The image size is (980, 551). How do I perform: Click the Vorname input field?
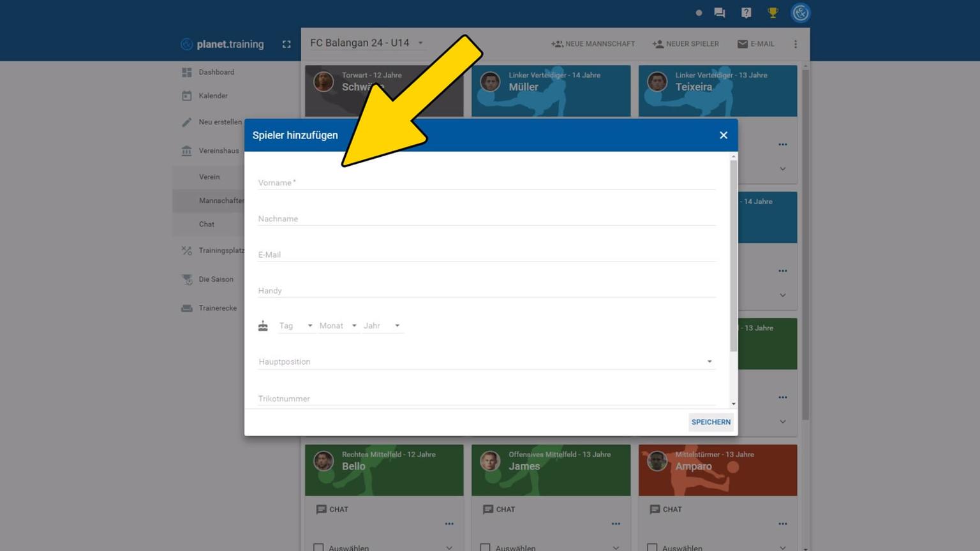(x=486, y=182)
